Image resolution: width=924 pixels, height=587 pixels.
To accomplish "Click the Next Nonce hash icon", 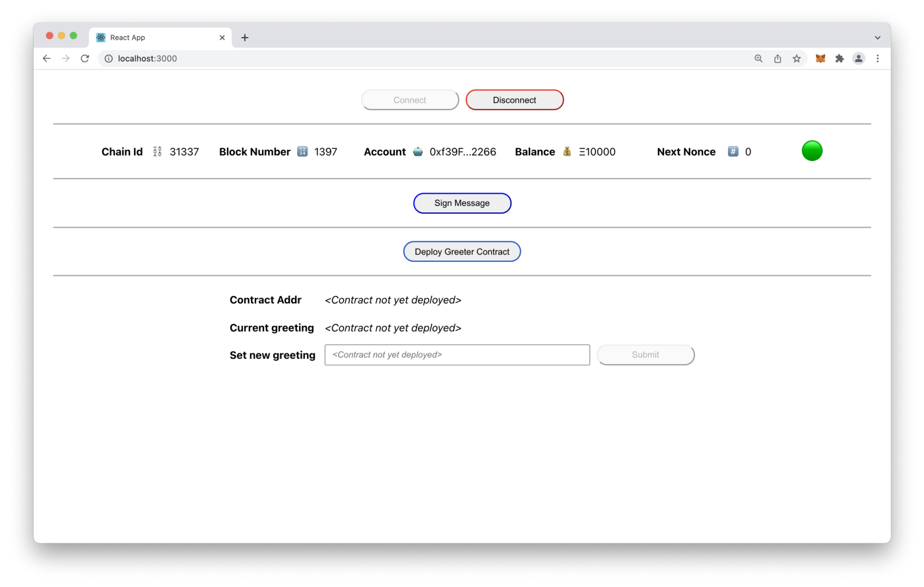I will coord(733,152).
